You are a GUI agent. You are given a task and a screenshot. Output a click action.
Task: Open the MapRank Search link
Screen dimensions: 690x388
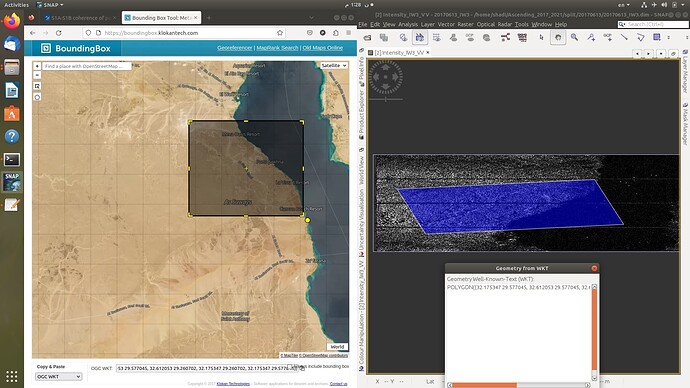(277, 48)
